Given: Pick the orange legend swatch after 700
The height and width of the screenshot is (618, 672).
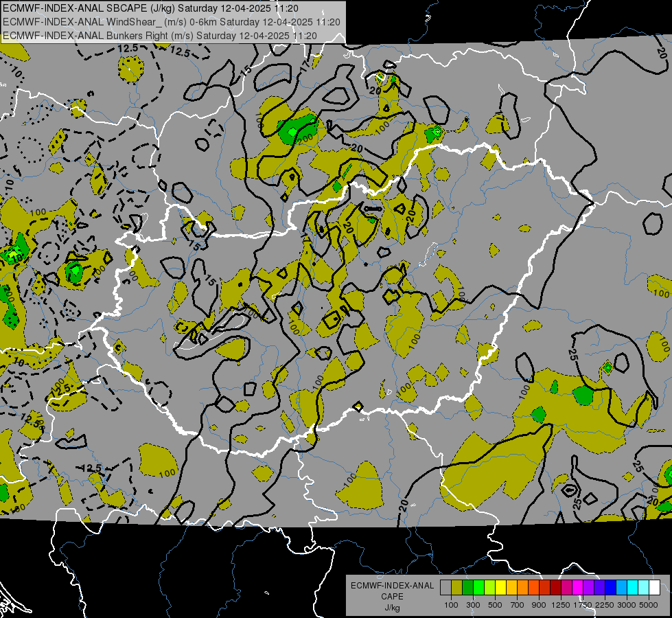Looking at the screenshot, I should click(x=523, y=588).
